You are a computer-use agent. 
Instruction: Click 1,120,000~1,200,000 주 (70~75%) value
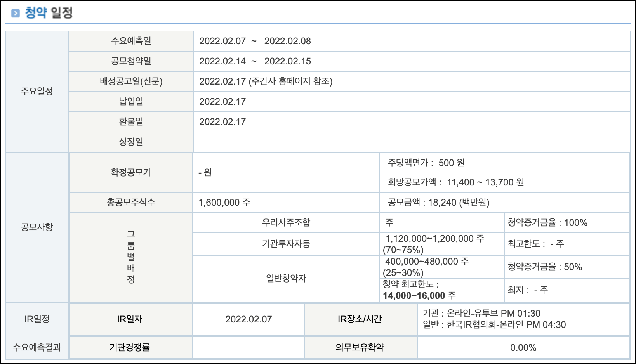coord(434,244)
